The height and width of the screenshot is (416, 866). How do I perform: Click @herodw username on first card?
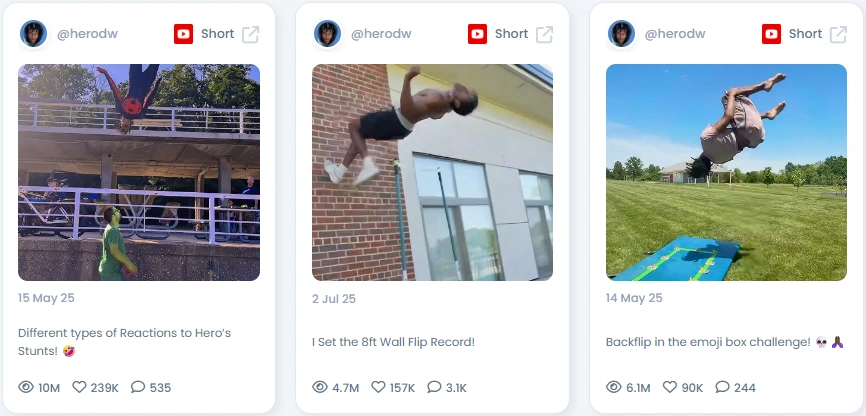tap(87, 34)
